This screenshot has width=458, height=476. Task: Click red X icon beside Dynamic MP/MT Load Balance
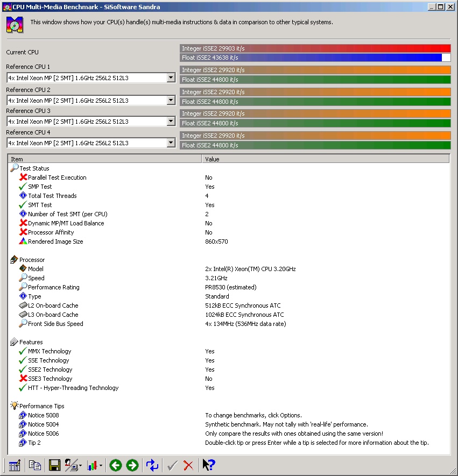23,223
